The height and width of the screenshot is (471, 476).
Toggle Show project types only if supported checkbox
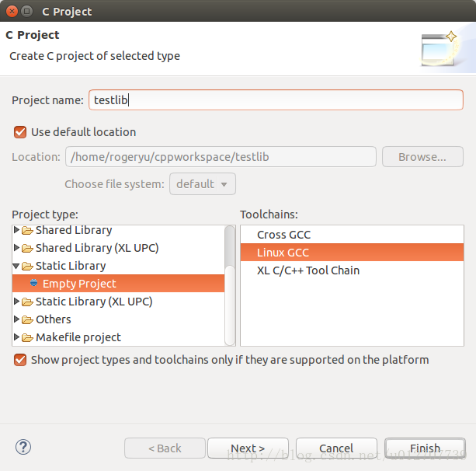pyautogui.click(x=20, y=360)
